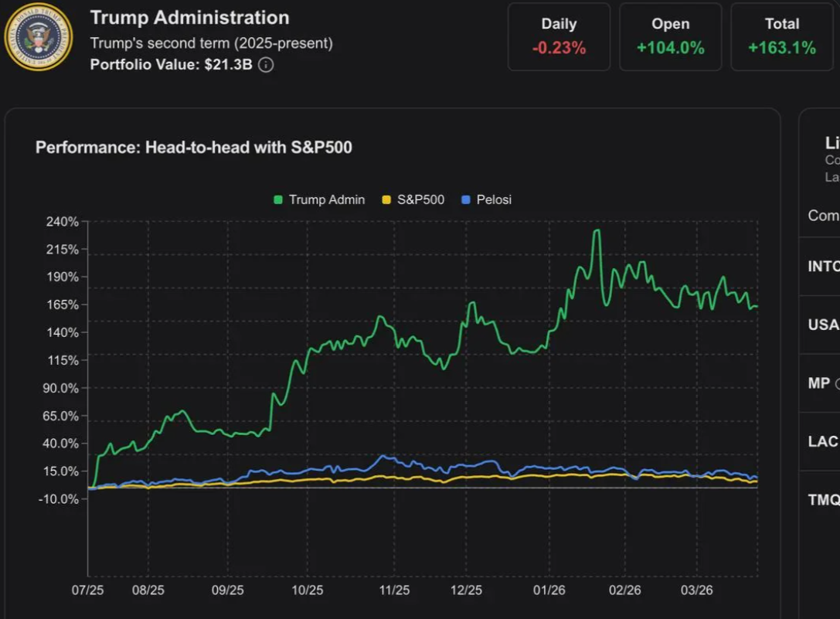Toggle the Trump Admin legend series
The width and height of the screenshot is (840, 619).
pos(319,200)
